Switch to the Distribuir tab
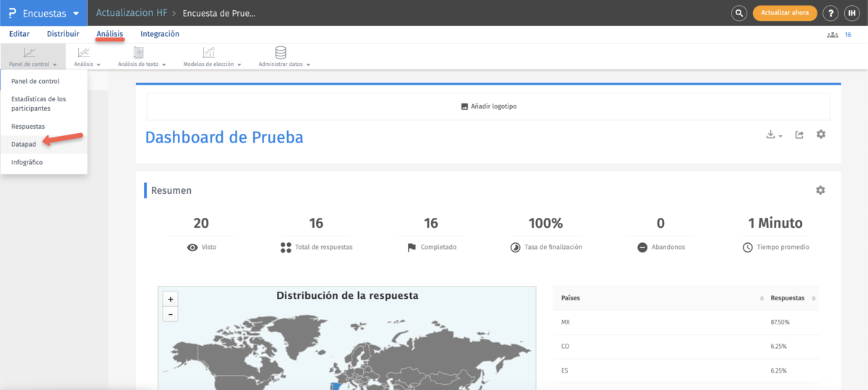The image size is (868, 390). point(63,34)
